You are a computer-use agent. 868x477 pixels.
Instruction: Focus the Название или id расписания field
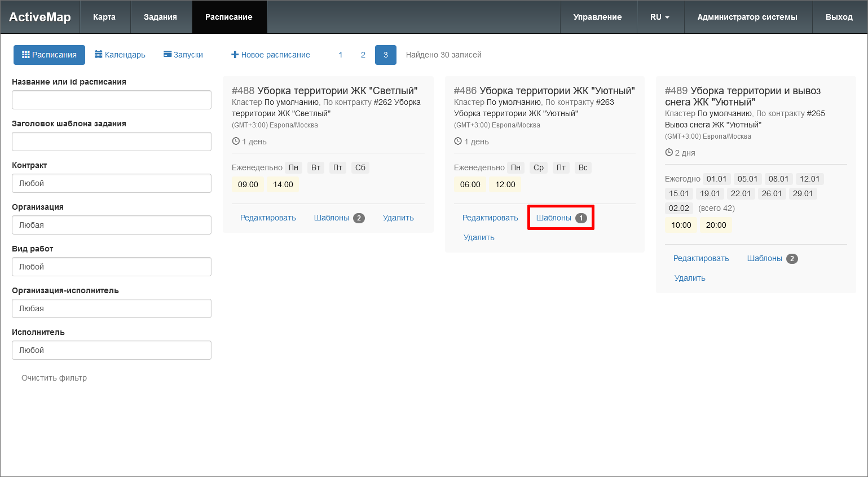pos(112,100)
